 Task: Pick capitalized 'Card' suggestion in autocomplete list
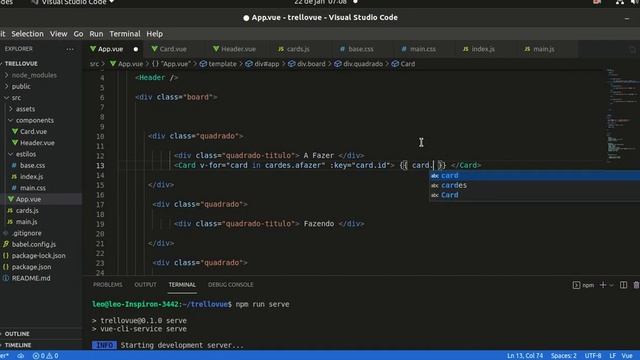click(535, 195)
